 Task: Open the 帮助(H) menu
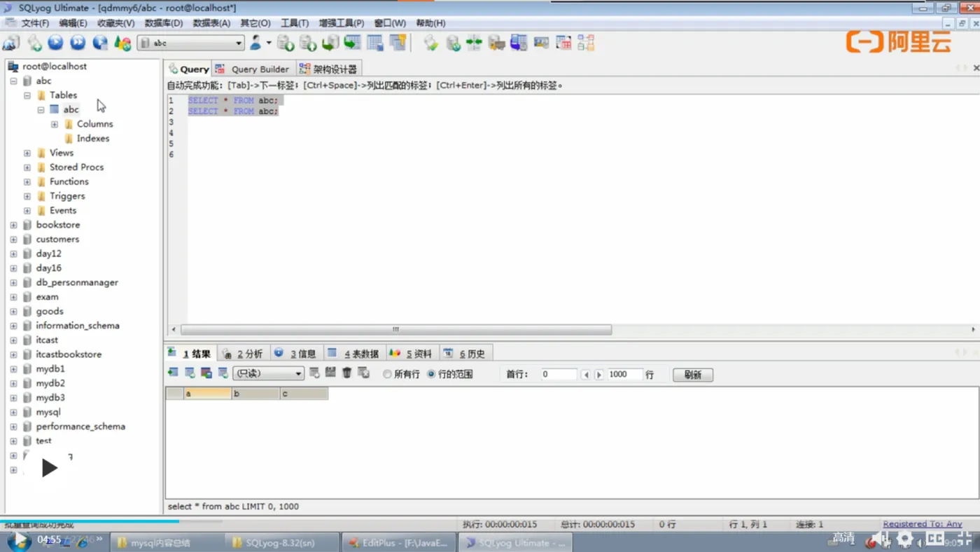click(x=430, y=23)
